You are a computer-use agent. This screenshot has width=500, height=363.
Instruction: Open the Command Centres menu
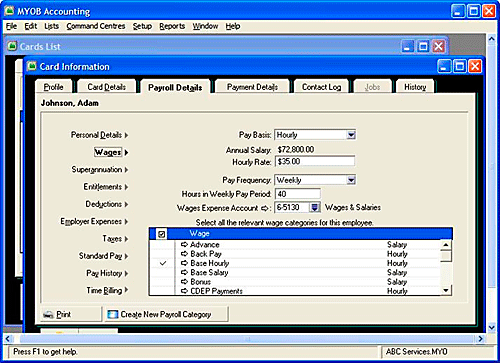(96, 26)
